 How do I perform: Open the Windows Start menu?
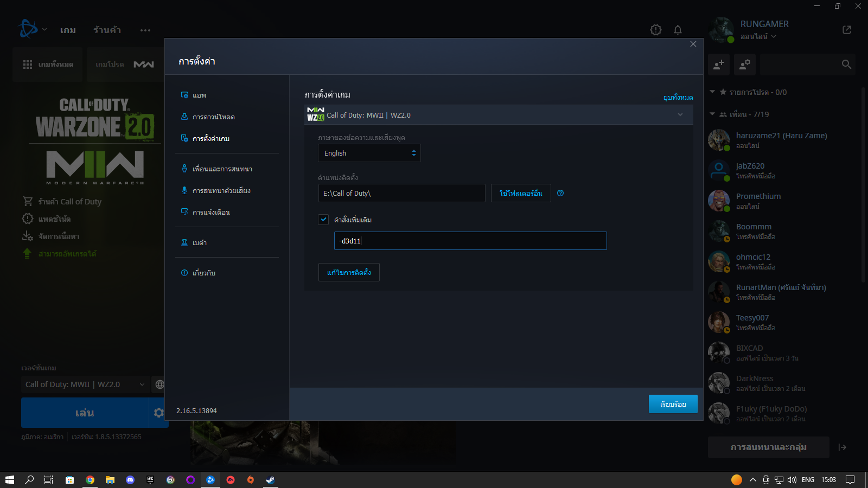[10, 480]
